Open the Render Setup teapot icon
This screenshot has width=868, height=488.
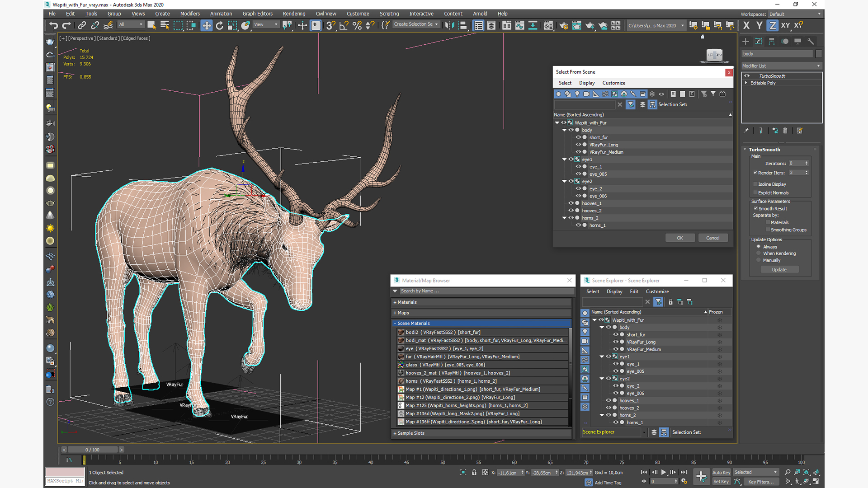click(x=564, y=26)
